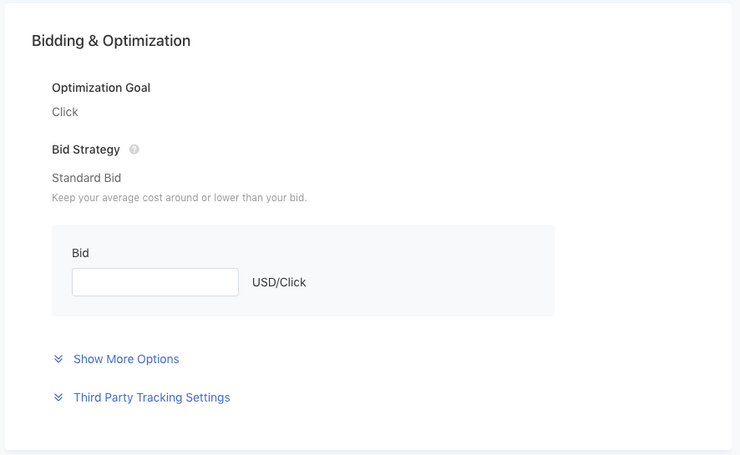The height and width of the screenshot is (455, 740).
Task: Click the Bid Strategy label text
Action: pos(86,150)
